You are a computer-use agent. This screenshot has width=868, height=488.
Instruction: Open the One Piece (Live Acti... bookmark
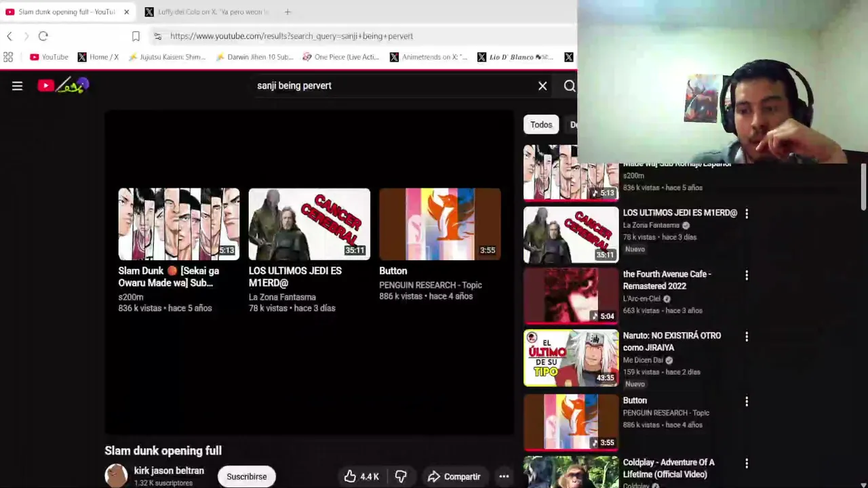point(341,57)
